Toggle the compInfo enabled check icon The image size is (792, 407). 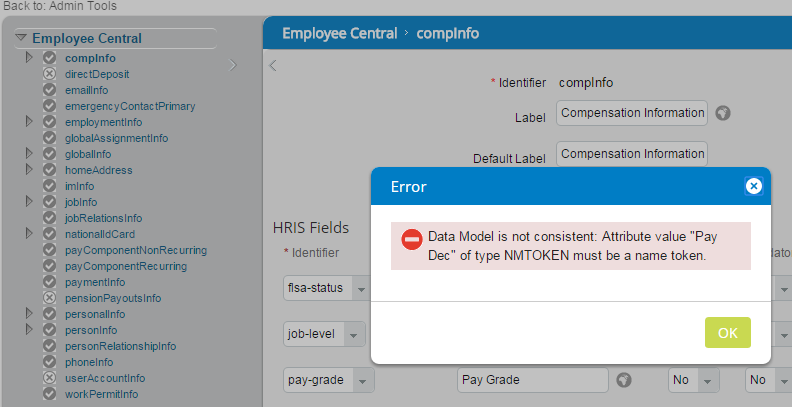coord(49,58)
